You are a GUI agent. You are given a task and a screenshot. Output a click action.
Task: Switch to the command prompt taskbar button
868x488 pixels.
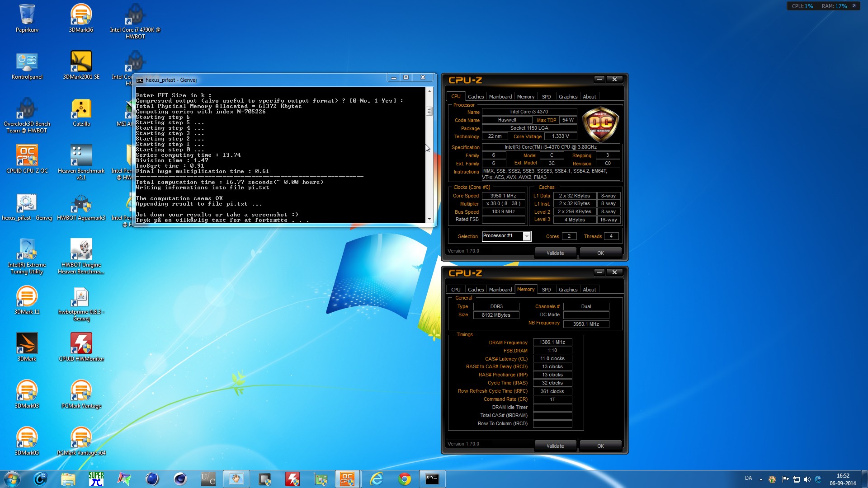[x=433, y=479]
